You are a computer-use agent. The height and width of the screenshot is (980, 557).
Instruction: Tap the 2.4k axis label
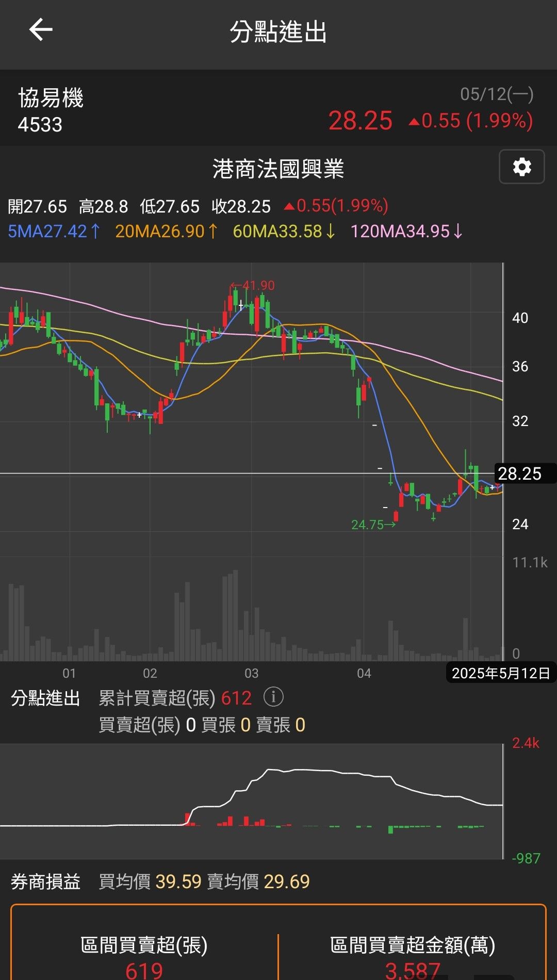click(526, 743)
